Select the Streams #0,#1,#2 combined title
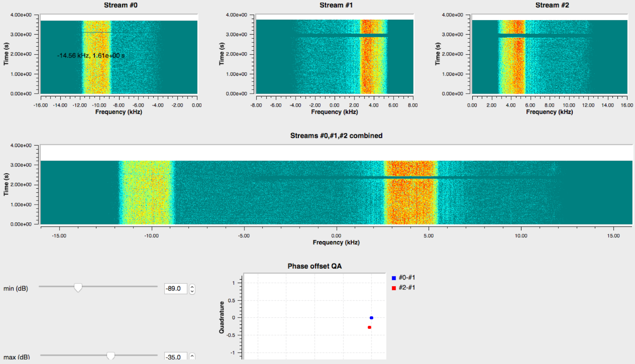 tap(336, 135)
